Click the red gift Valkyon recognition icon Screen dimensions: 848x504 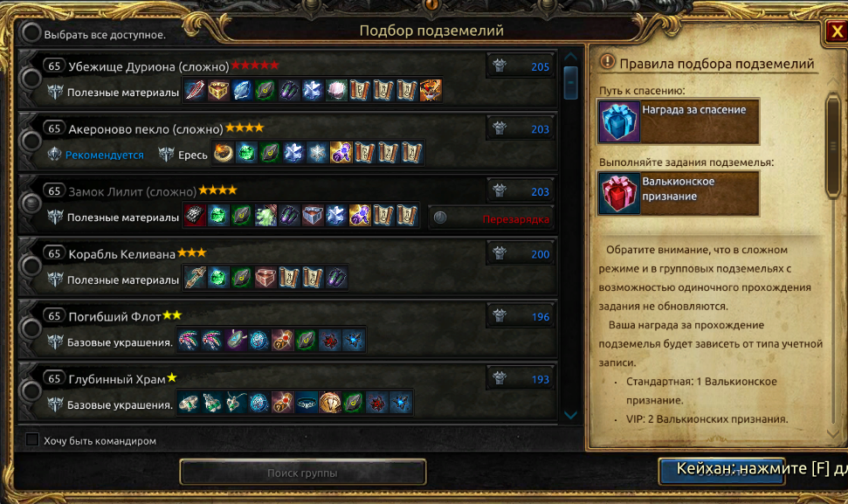(x=619, y=194)
